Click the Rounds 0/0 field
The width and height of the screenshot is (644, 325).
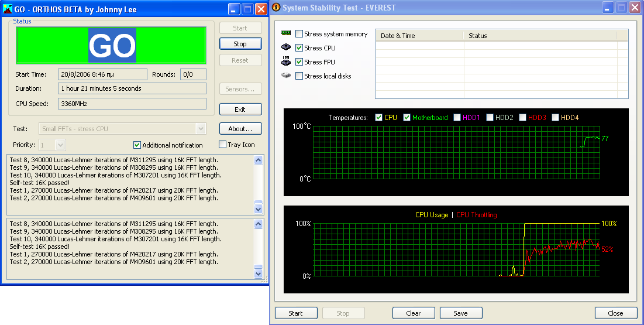(194, 74)
